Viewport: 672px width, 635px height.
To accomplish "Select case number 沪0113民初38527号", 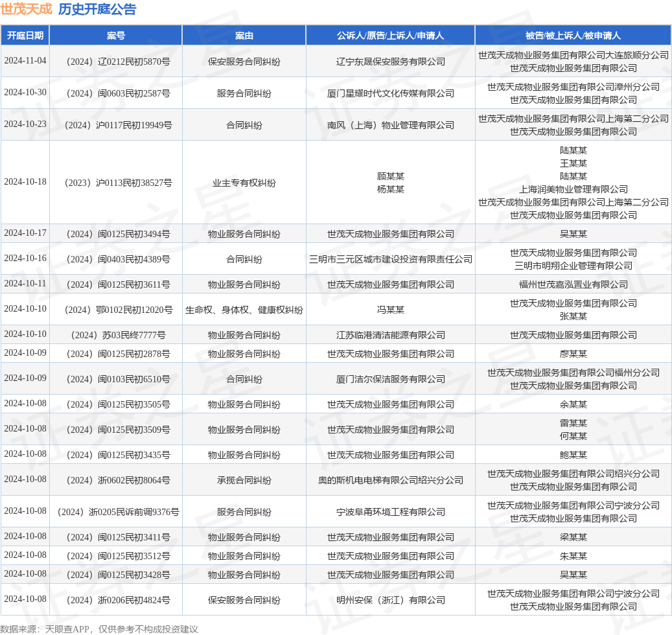I will coord(119,183).
